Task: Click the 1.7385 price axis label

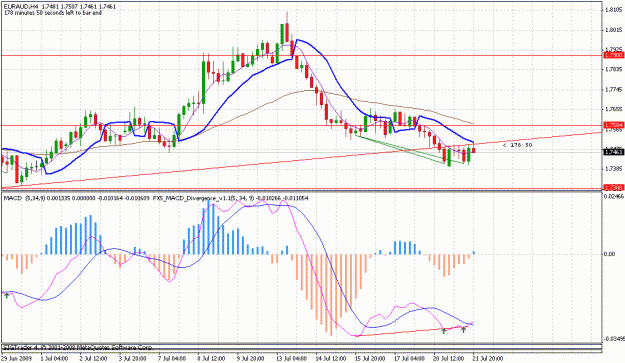Action: [x=614, y=169]
